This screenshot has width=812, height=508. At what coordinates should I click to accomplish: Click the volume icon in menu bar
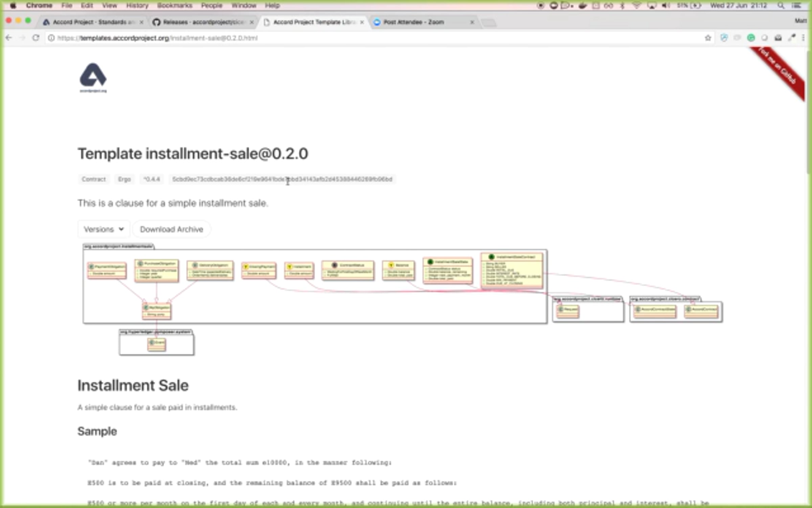(666, 5)
